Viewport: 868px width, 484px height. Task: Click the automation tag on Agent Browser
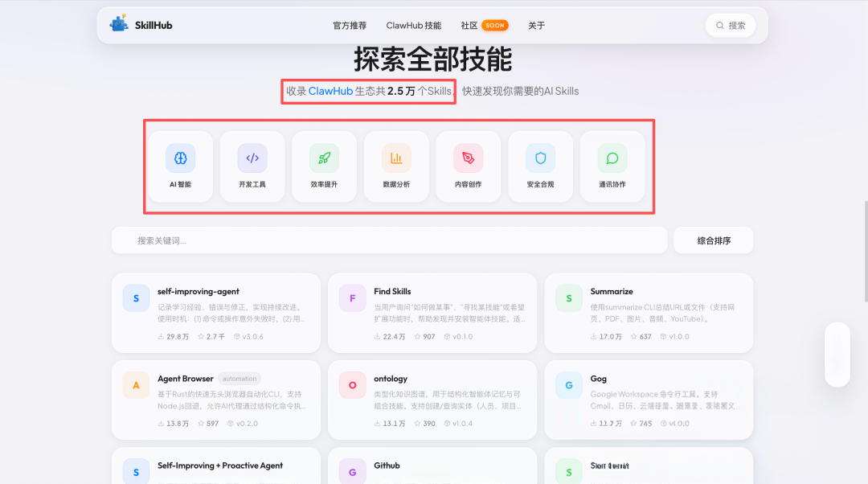240,379
